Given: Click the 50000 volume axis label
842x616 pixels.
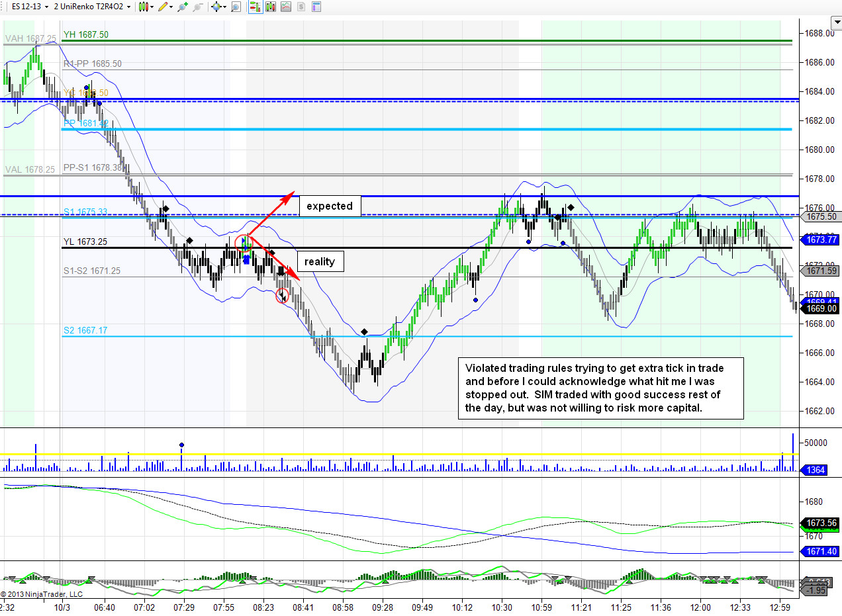Looking at the screenshot, I should 816,442.
